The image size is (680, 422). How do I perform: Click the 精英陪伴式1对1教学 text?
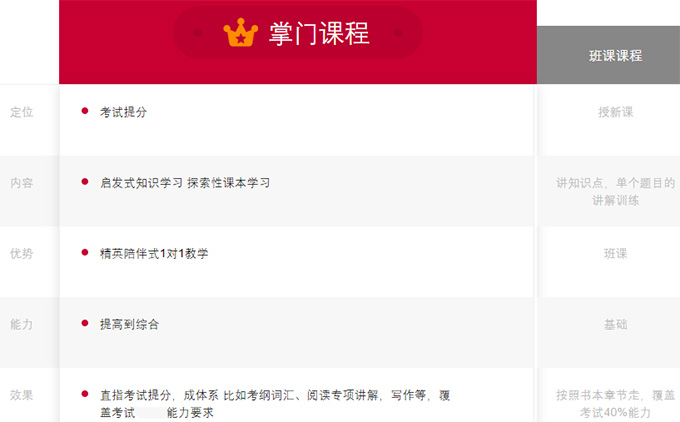154,254
